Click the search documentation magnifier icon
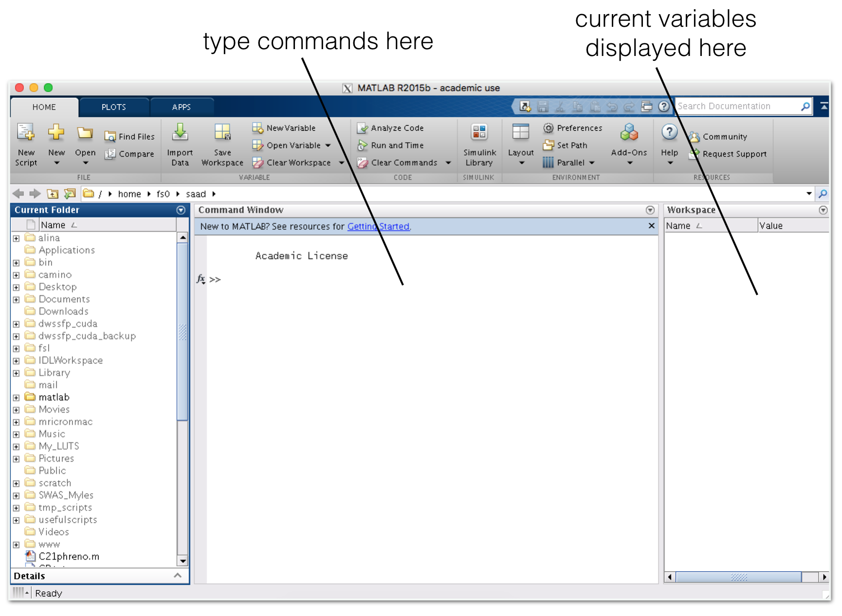842x616 pixels. pyautogui.click(x=805, y=106)
